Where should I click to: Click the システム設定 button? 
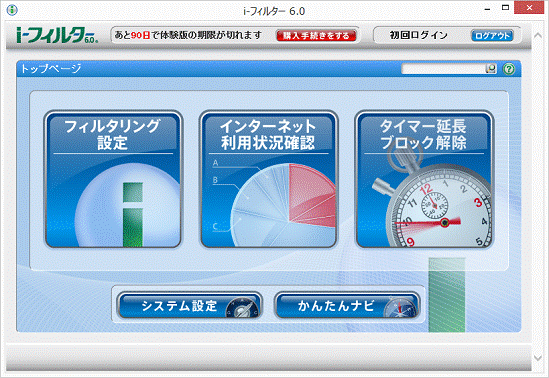(x=190, y=306)
